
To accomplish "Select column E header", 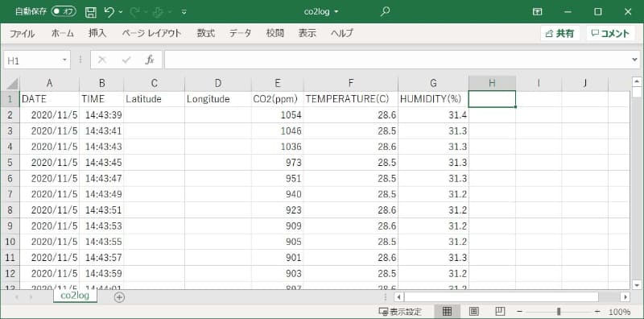I will [278, 83].
